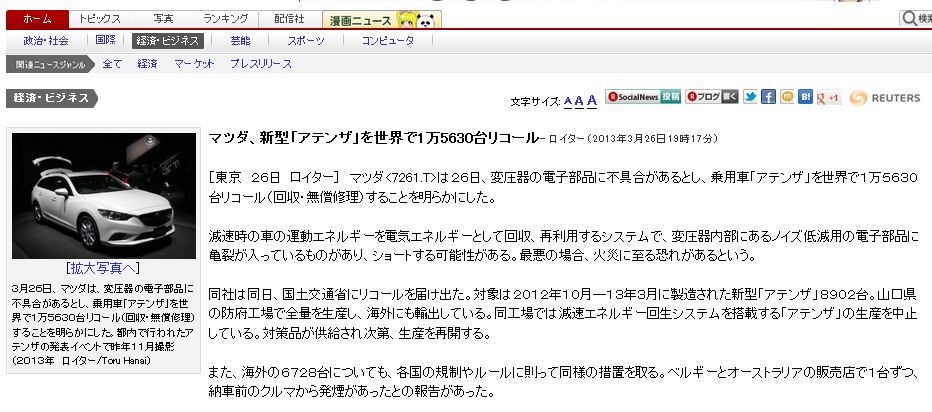Click the 経済・ビジネス section header label

tap(52, 98)
